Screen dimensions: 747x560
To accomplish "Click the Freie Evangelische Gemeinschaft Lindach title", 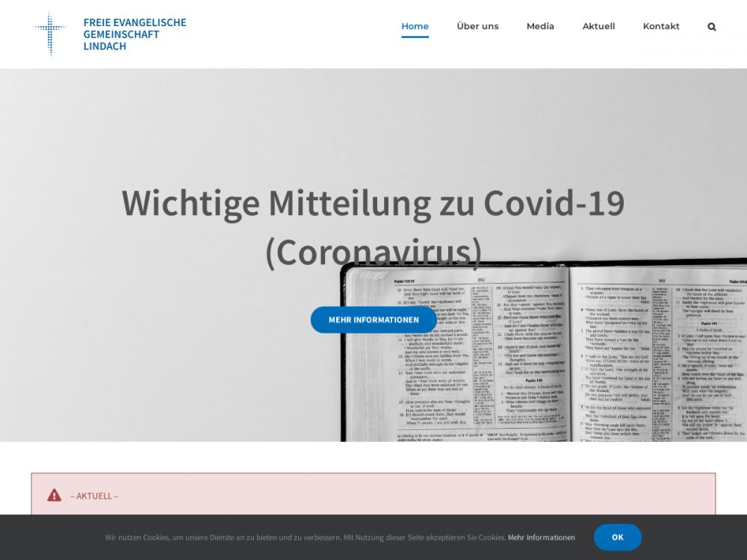I will (134, 34).
